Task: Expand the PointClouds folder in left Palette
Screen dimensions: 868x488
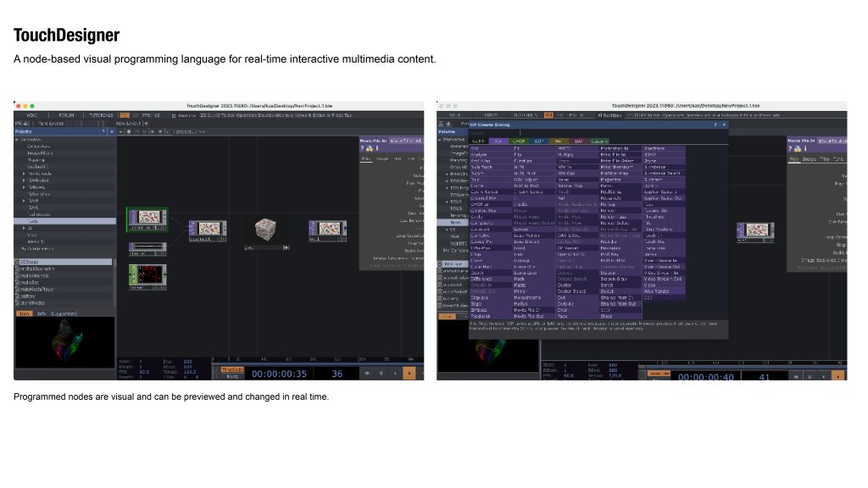Action: pos(24,173)
